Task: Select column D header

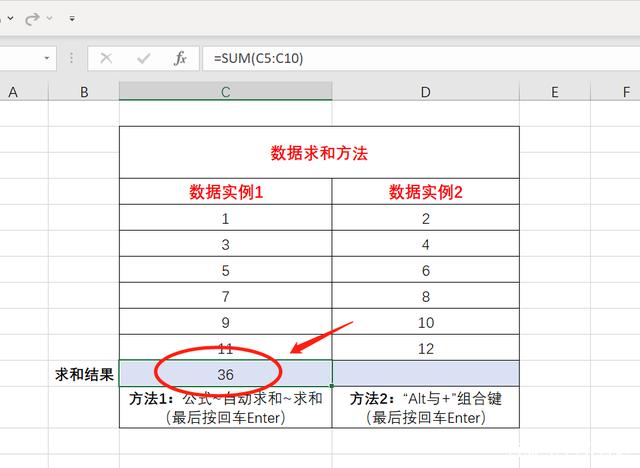Action: click(426, 92)
